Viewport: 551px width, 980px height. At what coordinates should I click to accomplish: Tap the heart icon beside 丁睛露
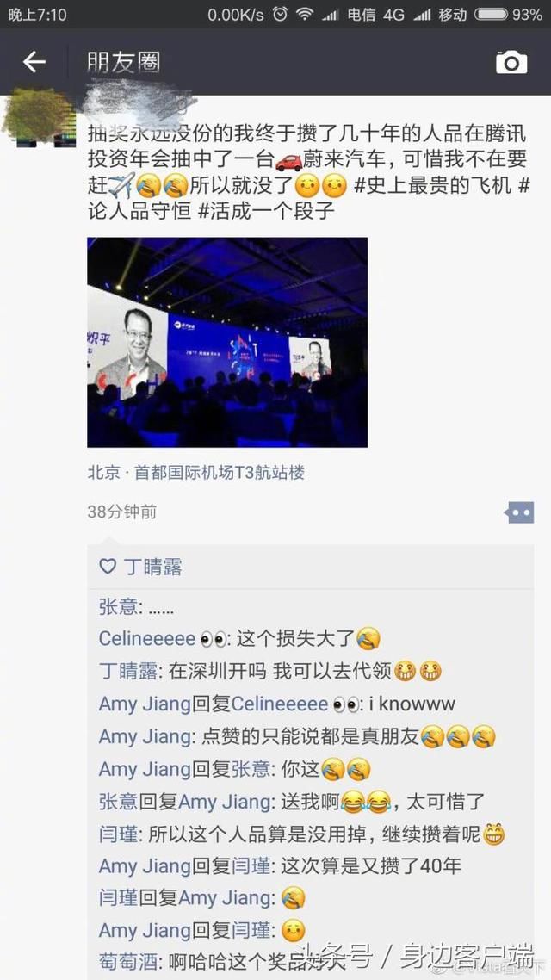[108, 567]
